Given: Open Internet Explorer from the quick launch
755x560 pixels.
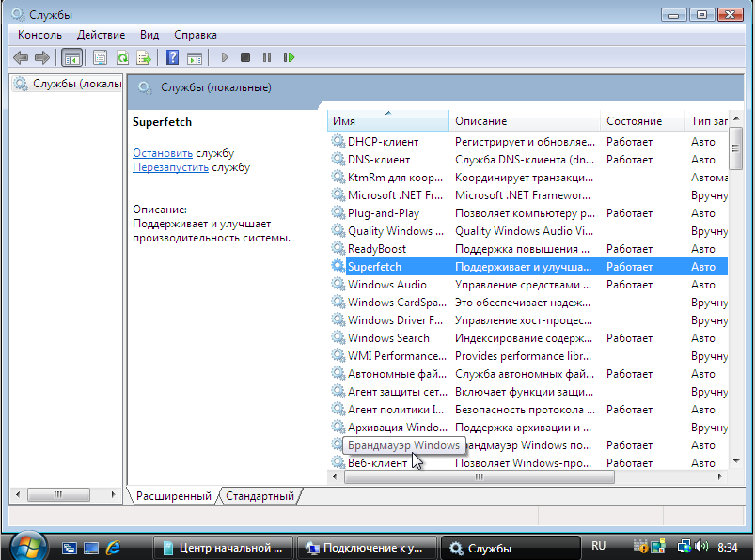Looking at the screenshot, I should 114,547.
